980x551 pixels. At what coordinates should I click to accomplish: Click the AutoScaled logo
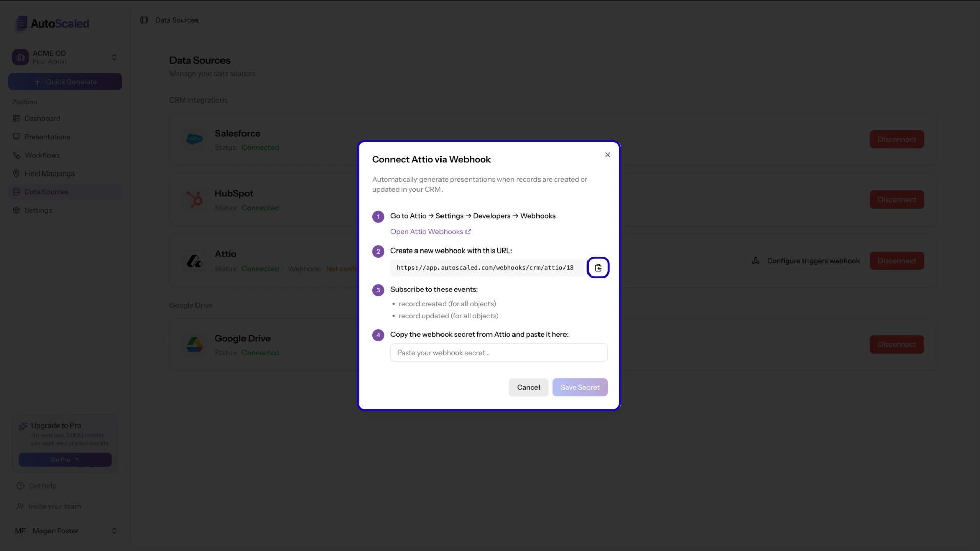click(x=52, y=23)
